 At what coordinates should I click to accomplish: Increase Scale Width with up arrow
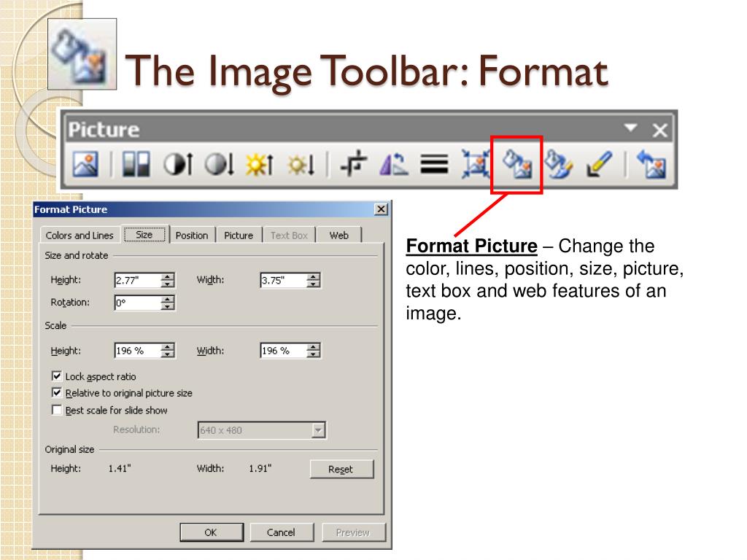click(314, 347)
